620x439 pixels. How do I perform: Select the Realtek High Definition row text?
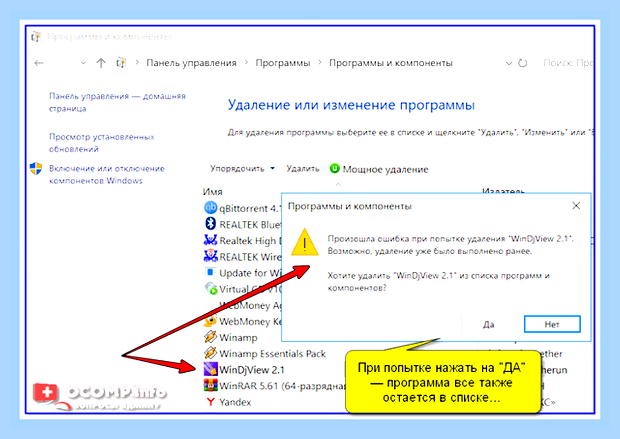(250, 240)
